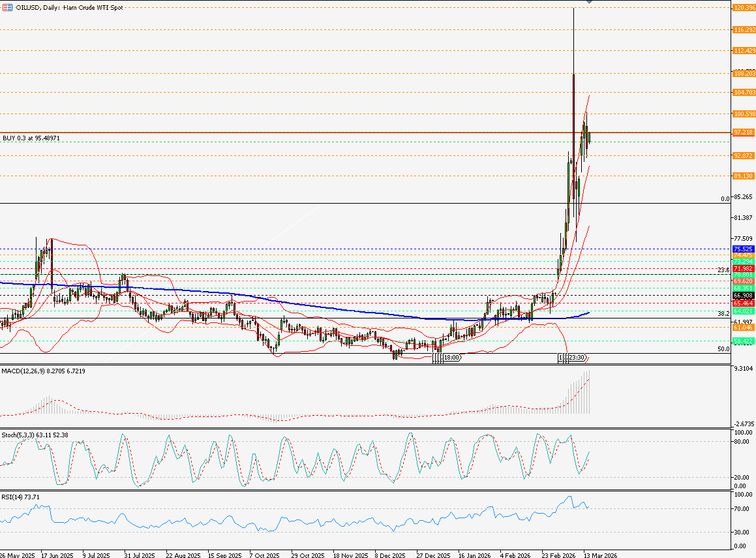The width and height of the screenshot is (756, 558).
Task: Click the red arrow icon beside 23:30
Action: pyautogui.click(x=588, y=358)
